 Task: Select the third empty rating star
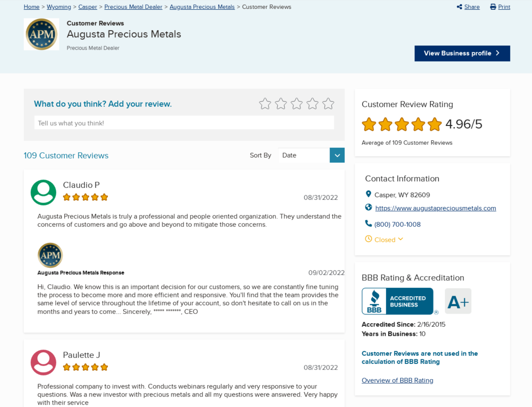(x=297, y=103)
